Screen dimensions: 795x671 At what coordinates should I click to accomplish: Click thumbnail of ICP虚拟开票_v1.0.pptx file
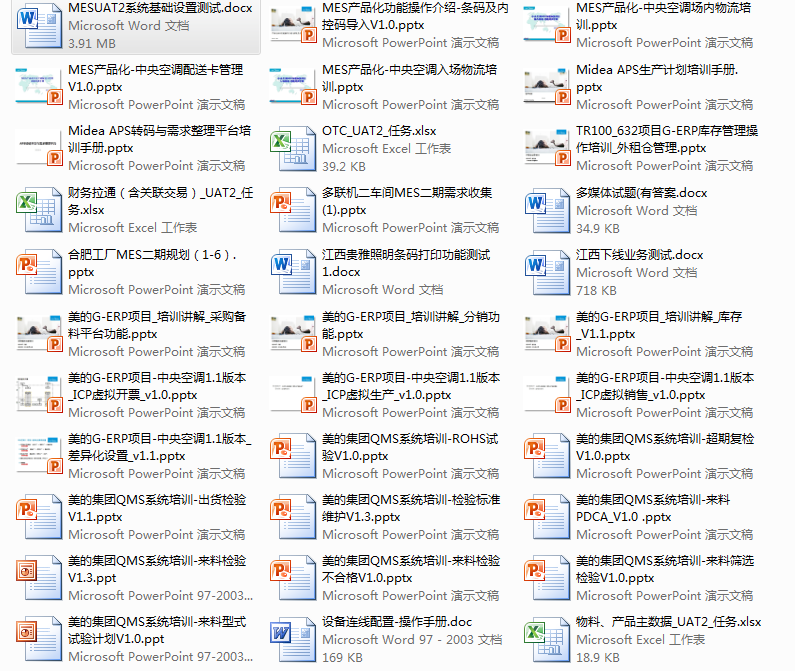coord(39,395)
